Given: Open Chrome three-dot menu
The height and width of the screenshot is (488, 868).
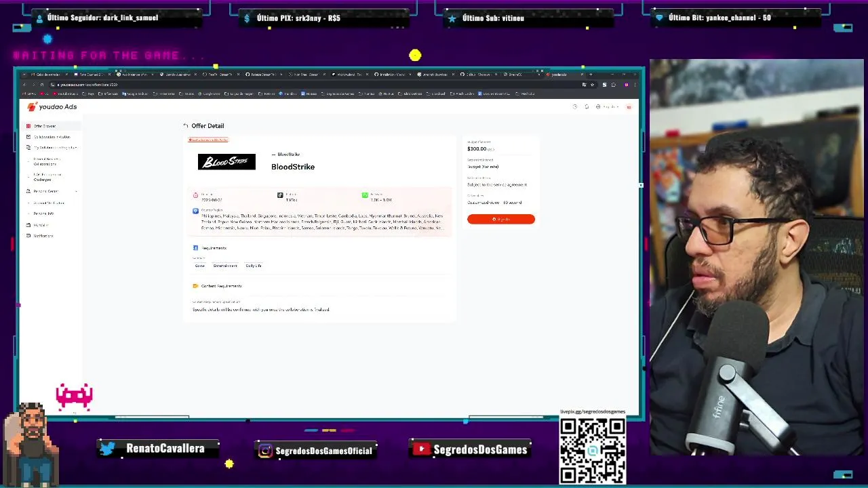Looking at the screenshot, I should click(x=635, y=85).
